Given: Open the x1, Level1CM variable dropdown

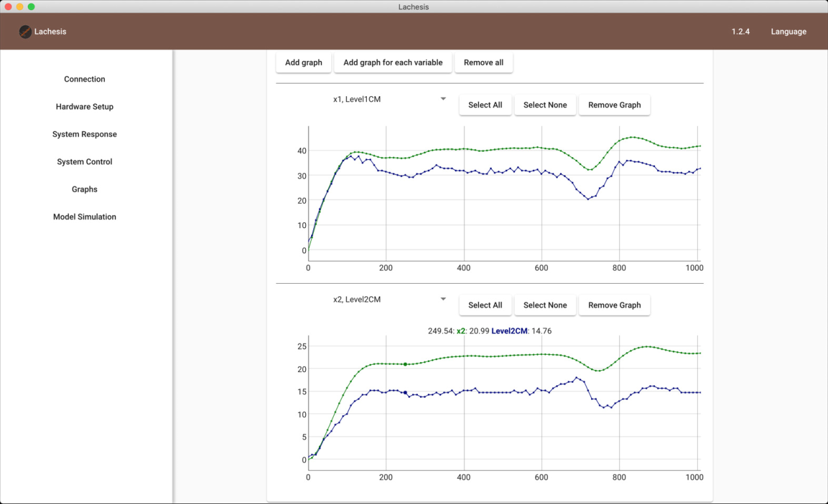Looking at the screenshot, I should (390, 99).
